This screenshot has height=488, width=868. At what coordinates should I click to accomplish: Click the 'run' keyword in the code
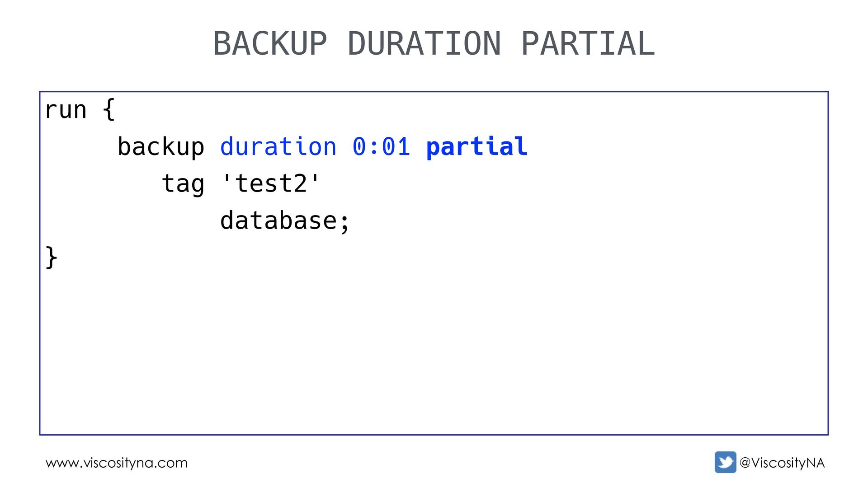coord(66,110)
